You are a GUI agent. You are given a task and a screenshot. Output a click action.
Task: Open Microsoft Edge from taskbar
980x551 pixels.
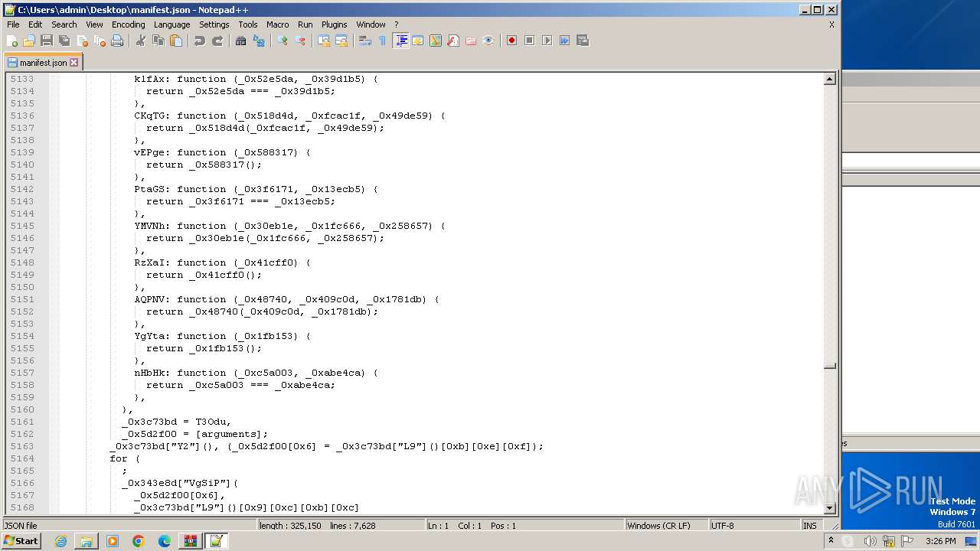(165, 541)
